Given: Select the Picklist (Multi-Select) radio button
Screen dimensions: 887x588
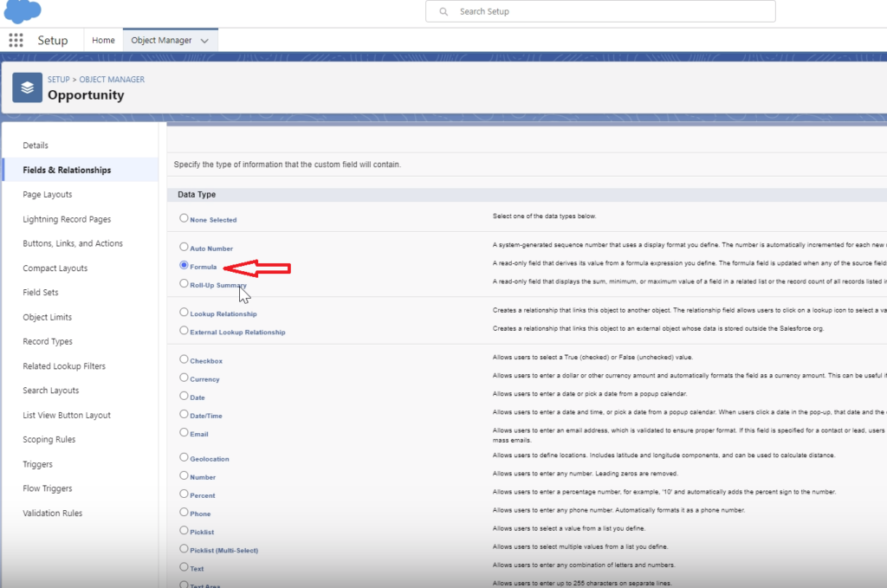Looking at the screenshot, I should pyautogui.click(x=184, y=548).
